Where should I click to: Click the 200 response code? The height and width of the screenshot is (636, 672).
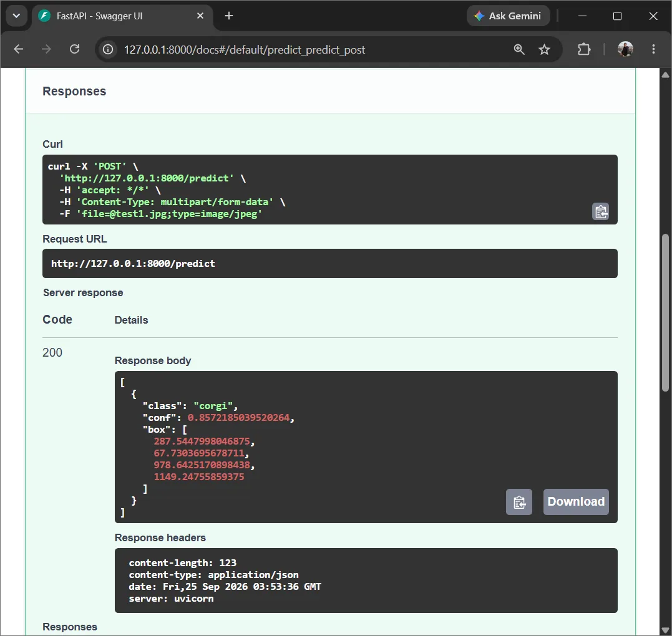(x=52, y=352)
